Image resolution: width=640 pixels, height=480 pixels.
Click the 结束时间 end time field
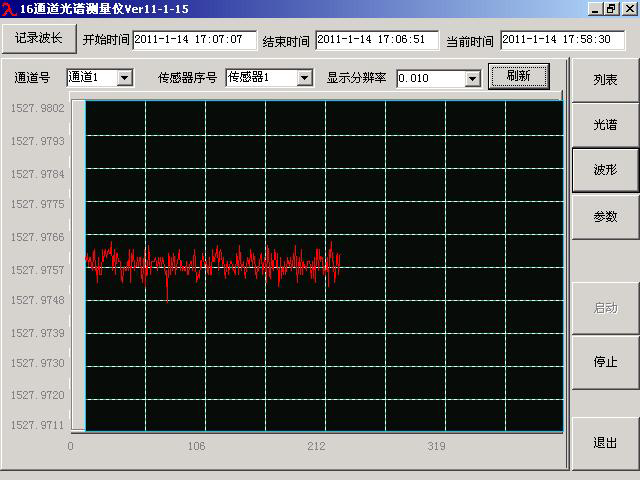point(376,40)
